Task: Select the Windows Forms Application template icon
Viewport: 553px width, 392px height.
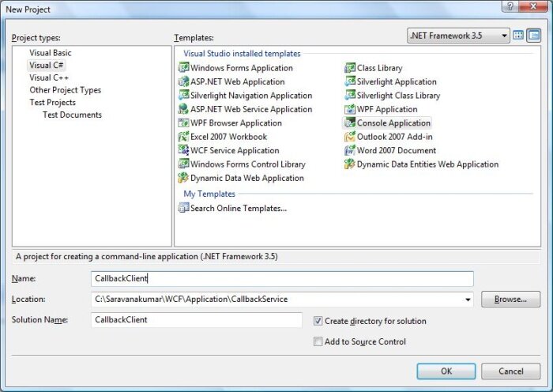Action: [184, 68]
